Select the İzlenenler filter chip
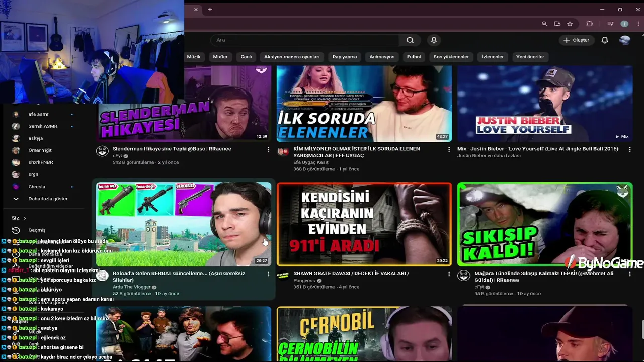This screenshot has height=362, width=644. 493,57
